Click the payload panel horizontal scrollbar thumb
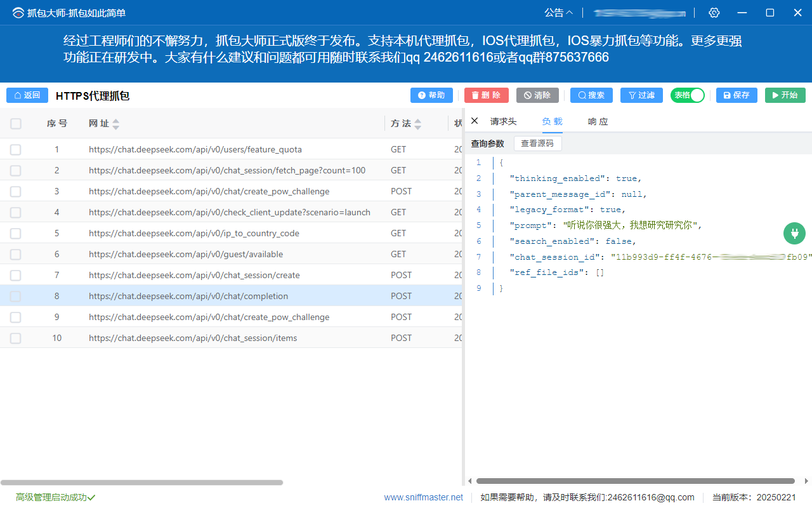Viewport: 812px width, 508px height. point(635,481)
